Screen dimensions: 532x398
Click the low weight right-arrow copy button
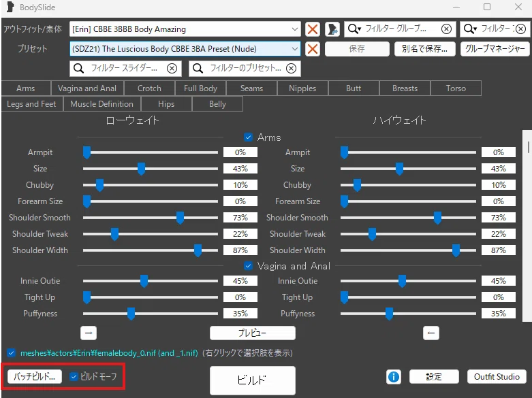89,333
